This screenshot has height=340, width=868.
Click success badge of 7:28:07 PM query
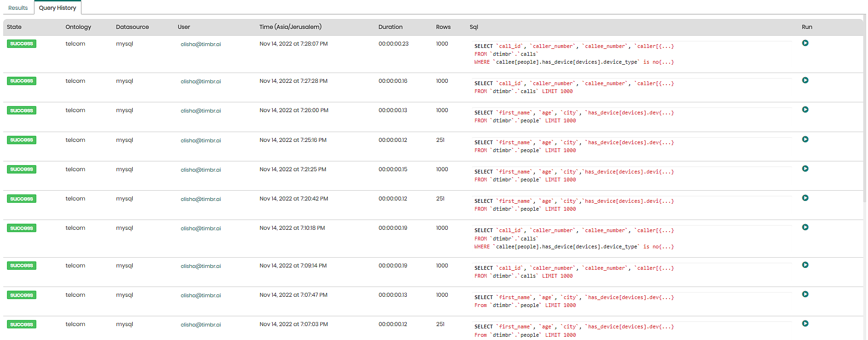pyautogui.click(x=21, y=44)
